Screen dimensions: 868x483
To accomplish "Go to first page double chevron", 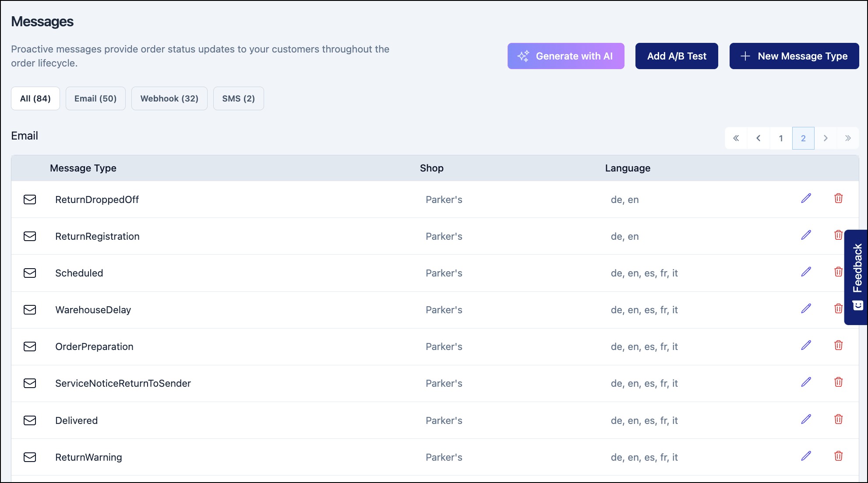I will tap(736, 138).
